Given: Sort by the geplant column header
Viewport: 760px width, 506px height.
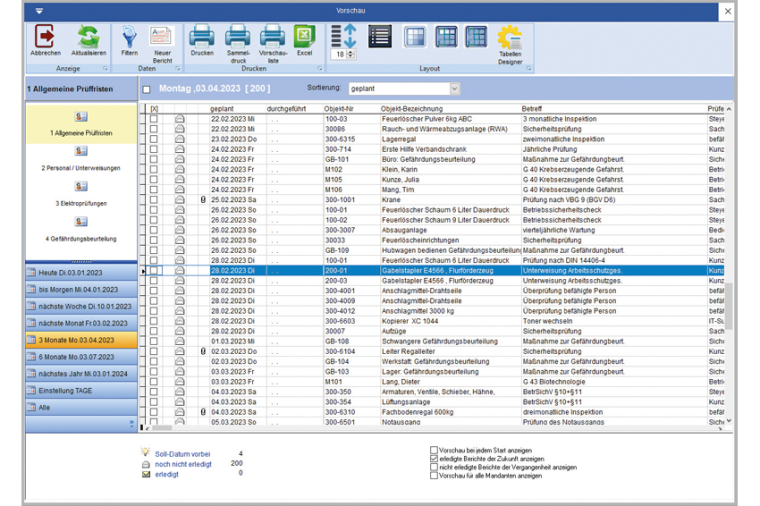Looking at the screenshot, I should (222, 109).
